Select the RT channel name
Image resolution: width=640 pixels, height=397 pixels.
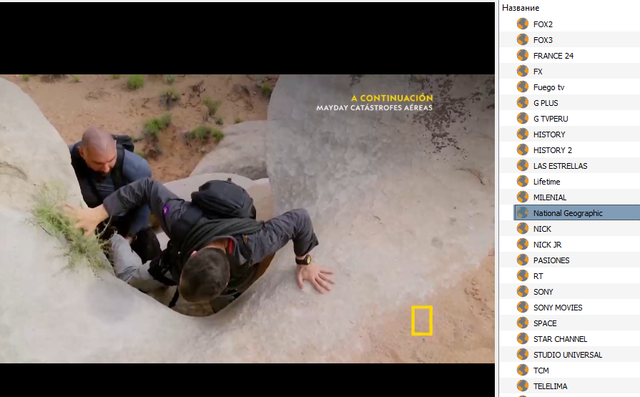(538, 276)
